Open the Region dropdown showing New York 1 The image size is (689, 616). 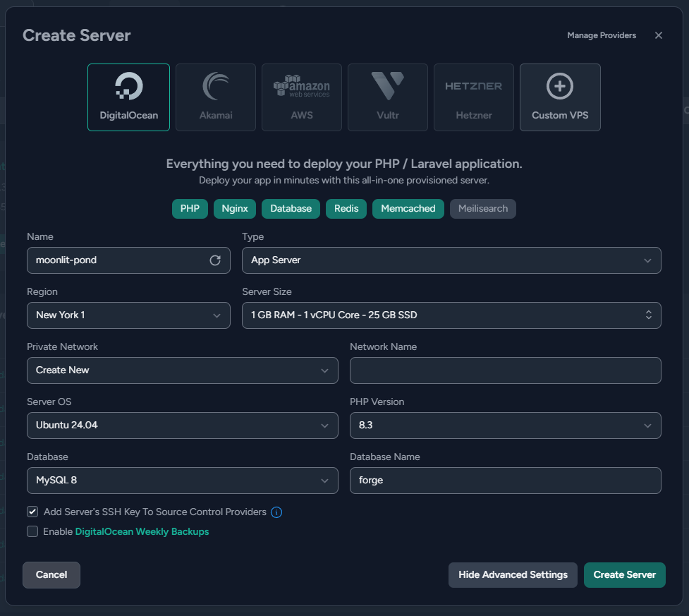128,315
